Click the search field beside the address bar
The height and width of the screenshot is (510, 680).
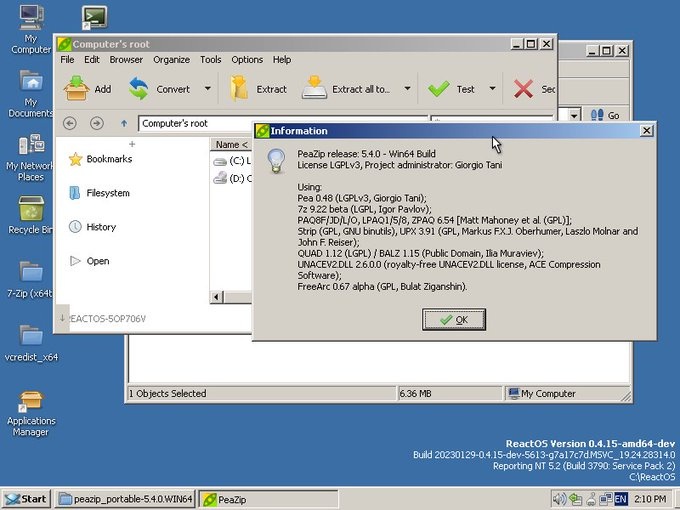click(491, 119)
